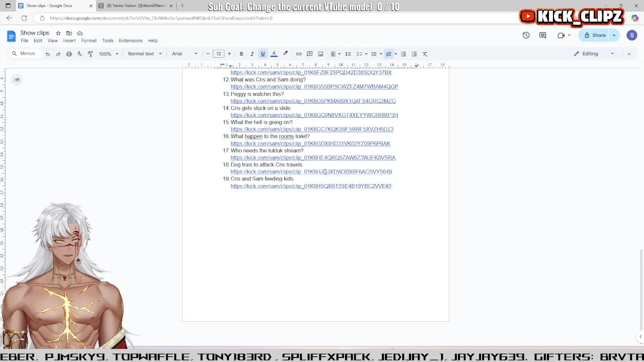Insert a link using the chain icon
644x362 pixels.
click(298, 54)
